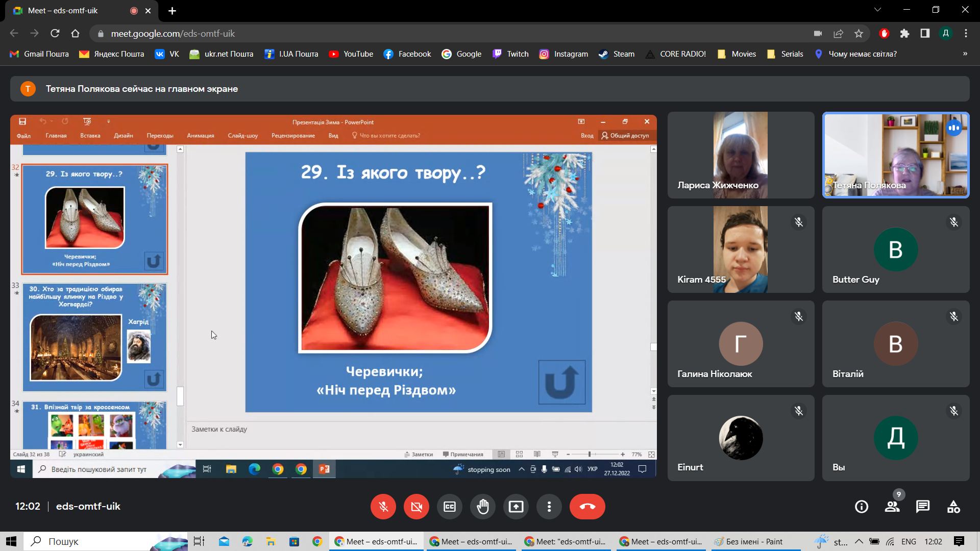Expand the hidden bookmarks chevron
Image resolution: width=980 pixels, height=551 pixels.
(x=965, y=54)
